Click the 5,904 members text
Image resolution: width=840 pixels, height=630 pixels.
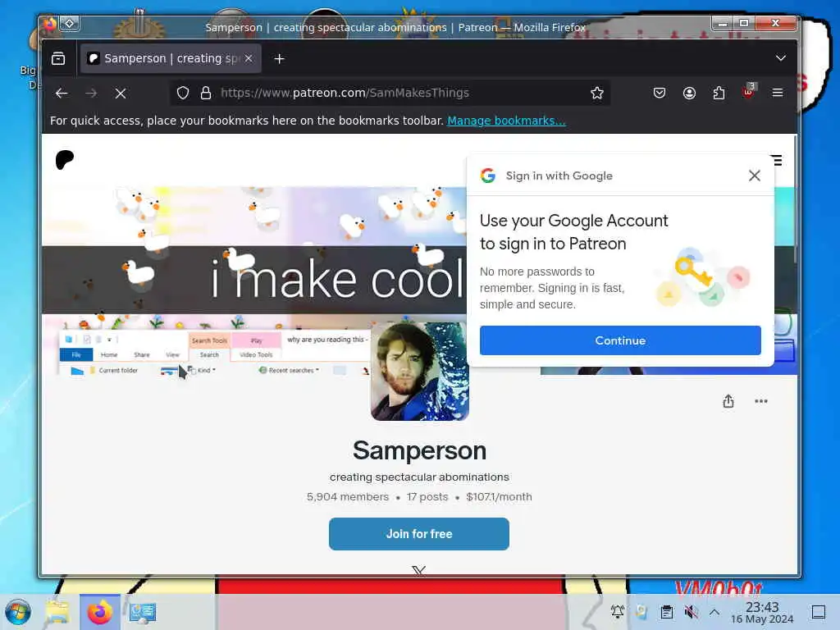pos(348,496)
